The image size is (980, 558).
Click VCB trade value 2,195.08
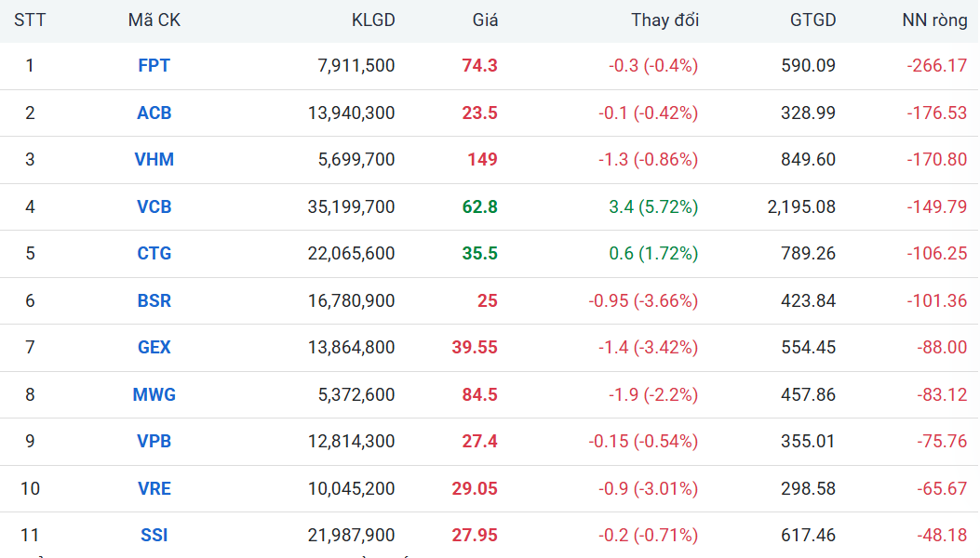tap(801, 206)
